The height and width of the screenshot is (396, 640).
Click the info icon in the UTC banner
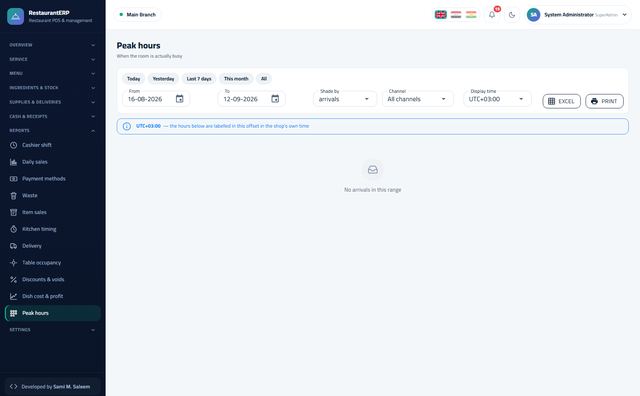127,126
